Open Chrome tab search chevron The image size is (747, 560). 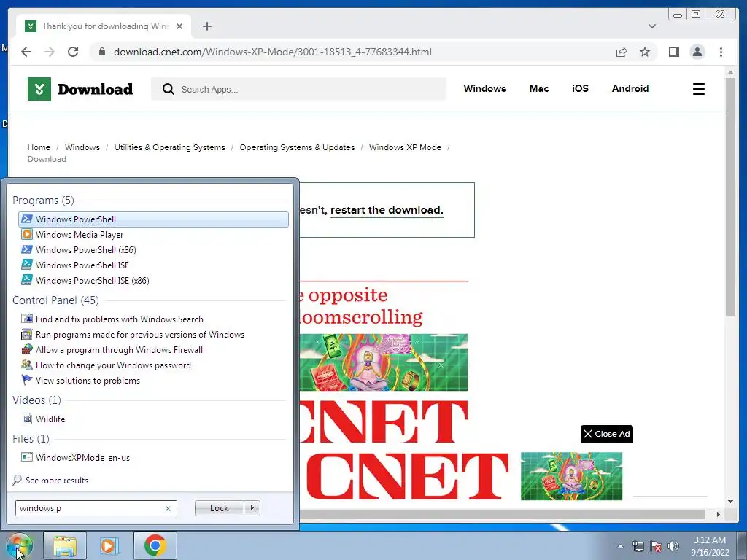click(x=651, y=26)
